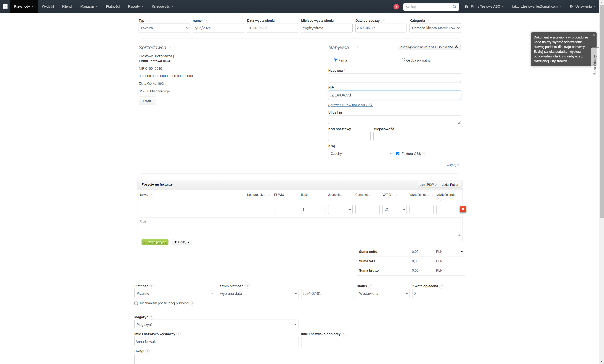This screenshot has width=604, height=364.
Task: Click the F logo home icon
Action: (5, 6)
